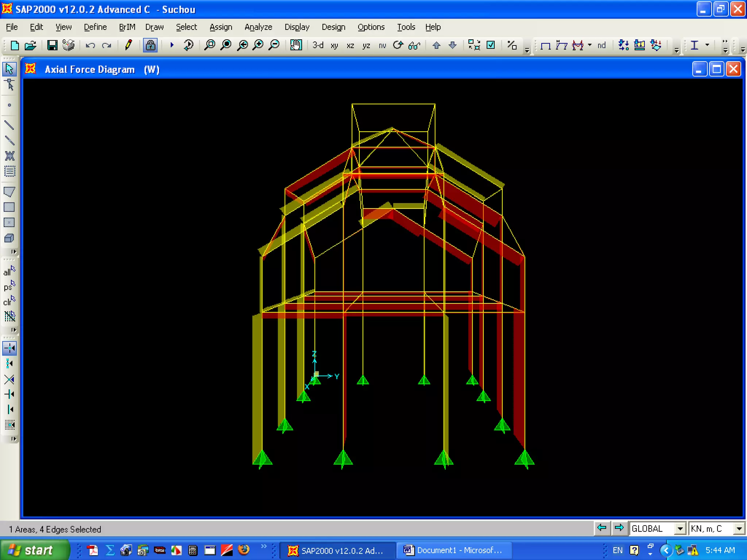Click the left arrow in status bar
The image size is (747, 560).
coord(602,528)
